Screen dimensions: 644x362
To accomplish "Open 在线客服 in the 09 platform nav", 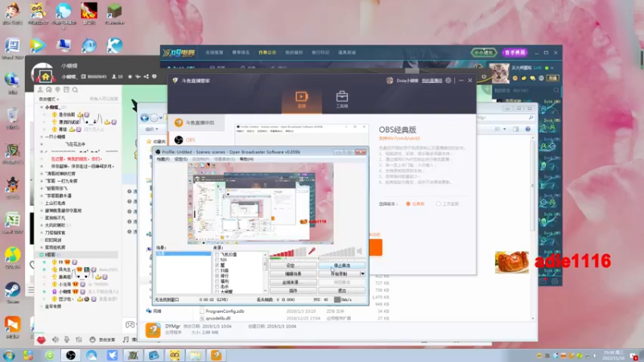I will pyautogui.click(x=214, y=52).
